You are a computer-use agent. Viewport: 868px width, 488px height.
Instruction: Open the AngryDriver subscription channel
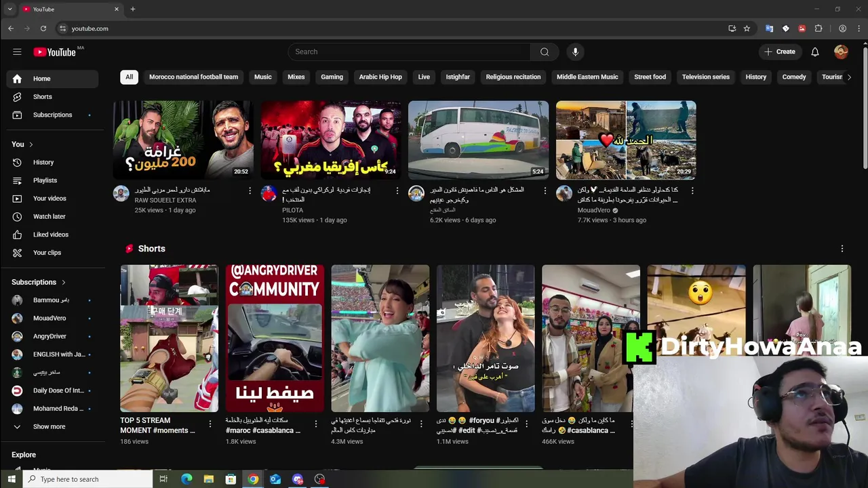pos(52,336)
